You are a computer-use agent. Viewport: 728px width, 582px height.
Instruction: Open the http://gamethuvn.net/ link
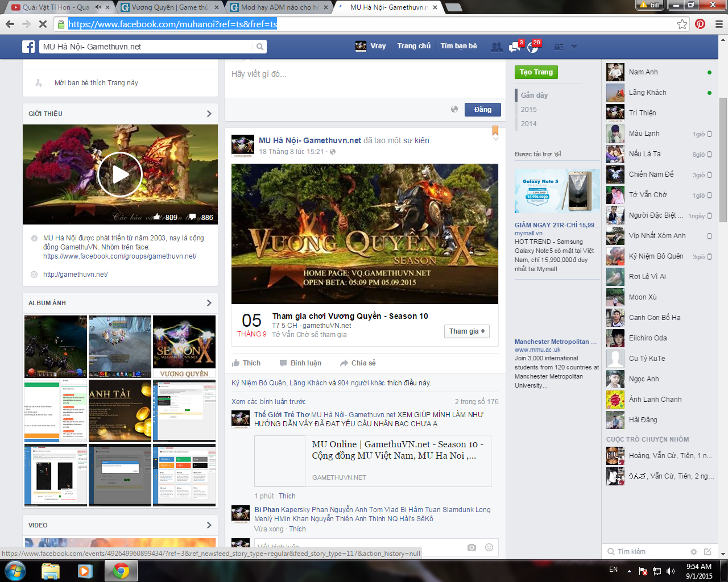coord(76,275)
